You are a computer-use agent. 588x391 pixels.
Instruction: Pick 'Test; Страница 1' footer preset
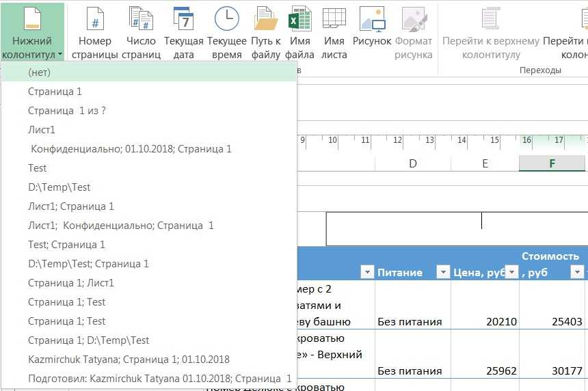point(149,245)
